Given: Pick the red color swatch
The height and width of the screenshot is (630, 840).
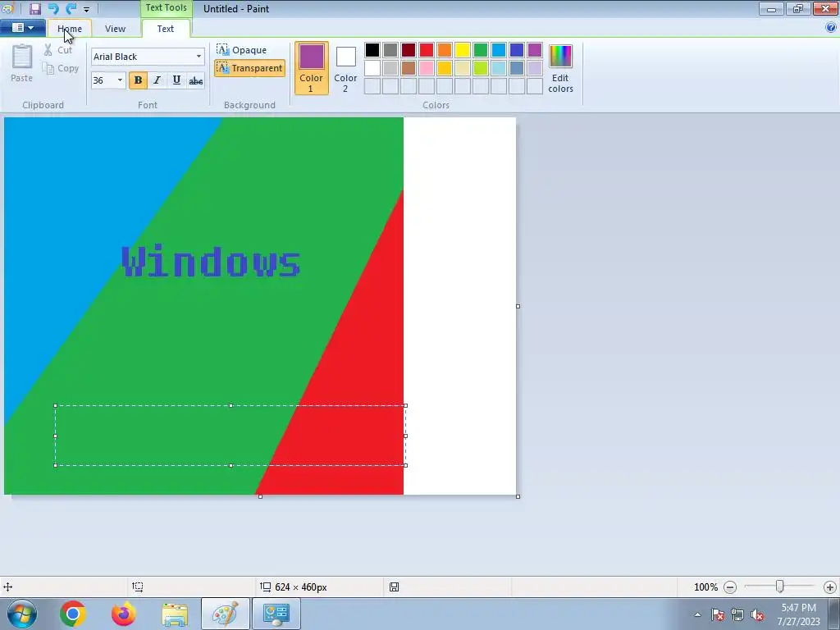Looking at the screenshot, I should pyautogui.click(x=427, y=50).
